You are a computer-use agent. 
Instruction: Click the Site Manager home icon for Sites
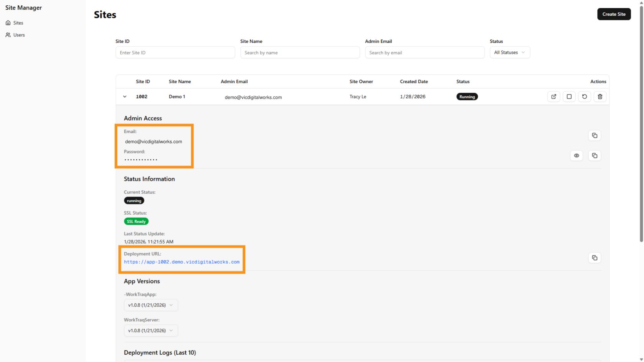[x=8, y=23]
